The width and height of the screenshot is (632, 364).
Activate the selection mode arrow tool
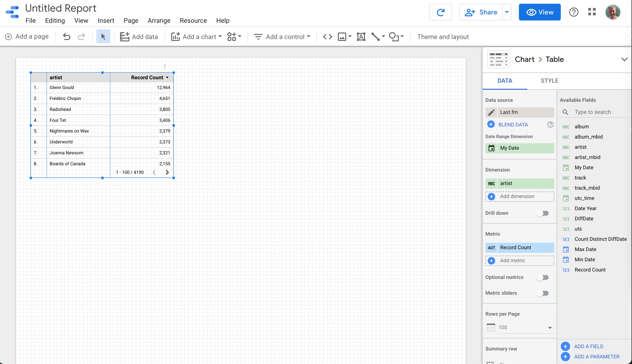[x=103, y=37]
